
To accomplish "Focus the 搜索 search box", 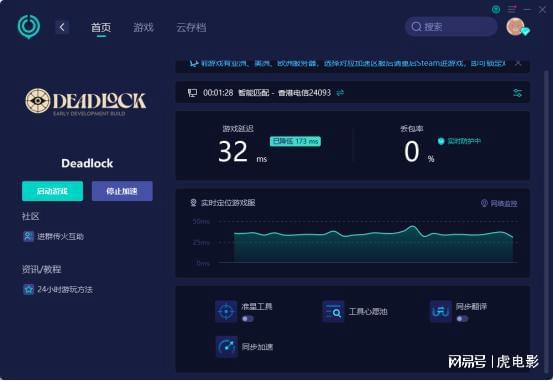I will click(451, 26).
